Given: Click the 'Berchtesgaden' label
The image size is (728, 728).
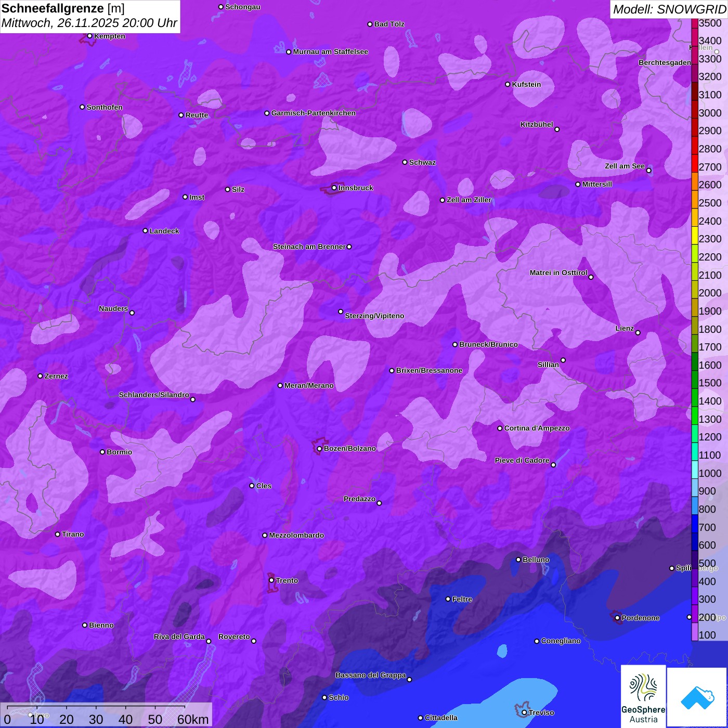Looking at the screenshot, I should (x=665, y=62).
